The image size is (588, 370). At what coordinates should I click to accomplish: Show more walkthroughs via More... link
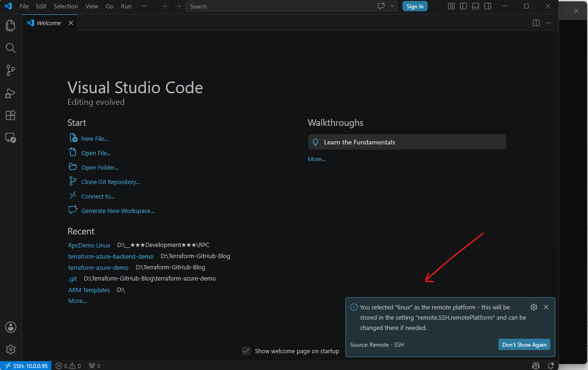coord(317,159)
